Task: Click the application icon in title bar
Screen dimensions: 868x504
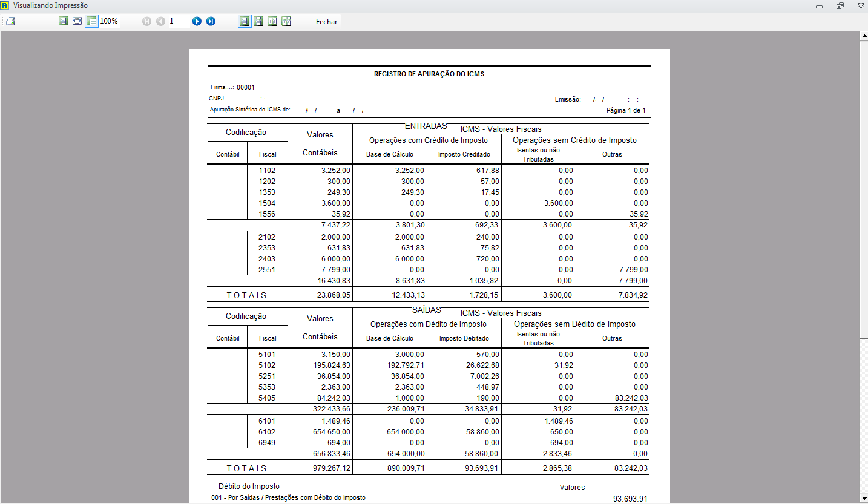Action: [x=5, y=5]
